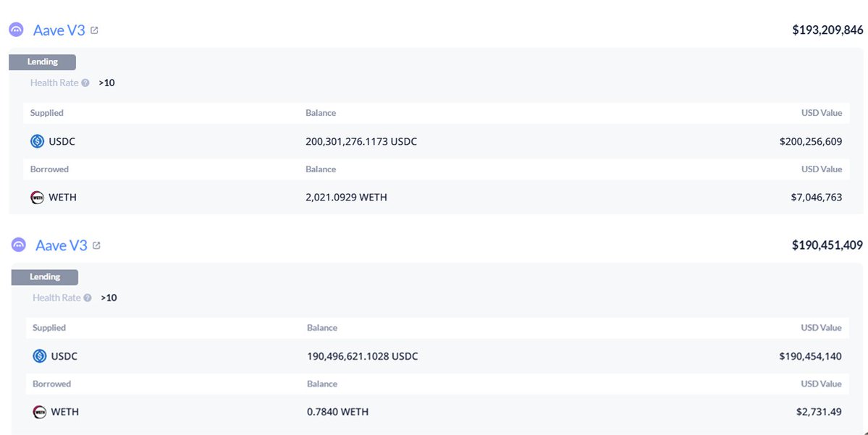Click the WETH token icon in second panel

pos(40,412)
